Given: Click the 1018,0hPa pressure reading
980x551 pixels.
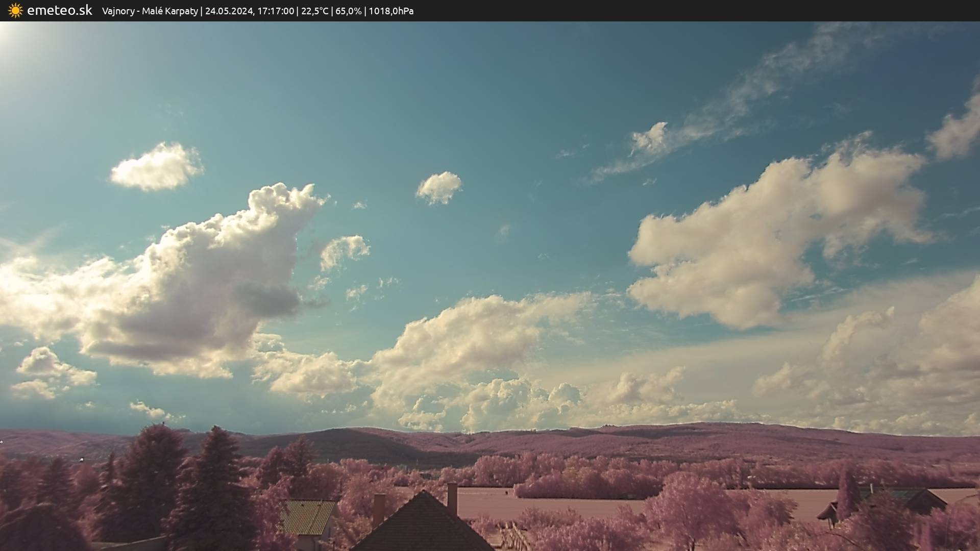Looking at the screenshot, I should click(391, 11).
